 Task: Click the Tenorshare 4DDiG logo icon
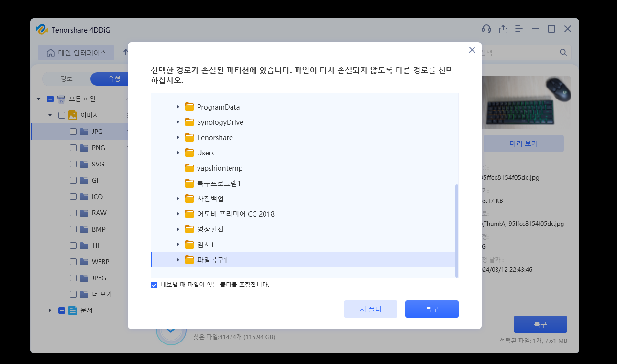(42, 29)
